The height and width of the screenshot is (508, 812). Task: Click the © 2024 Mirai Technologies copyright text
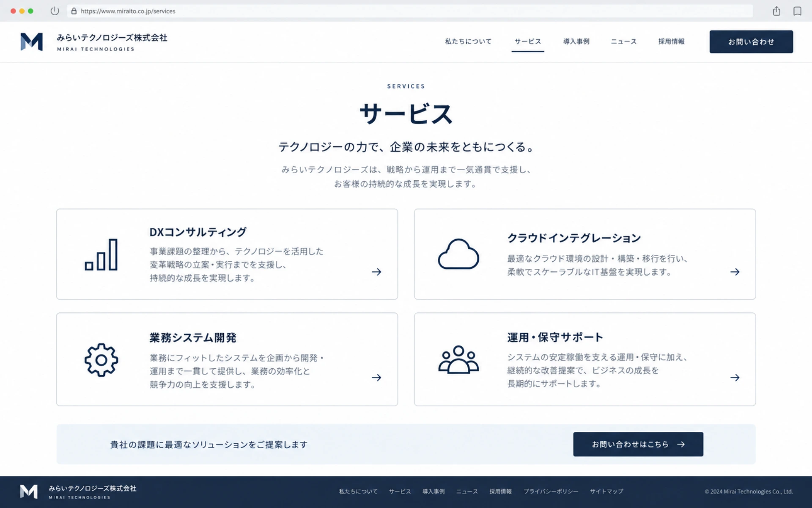click(x=749, y=491)
